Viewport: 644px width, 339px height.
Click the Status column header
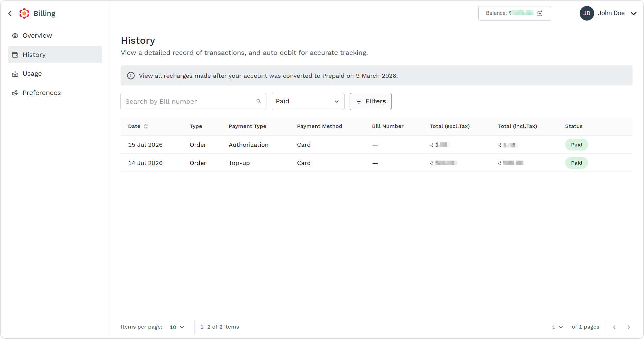click(x=574, y=127)
